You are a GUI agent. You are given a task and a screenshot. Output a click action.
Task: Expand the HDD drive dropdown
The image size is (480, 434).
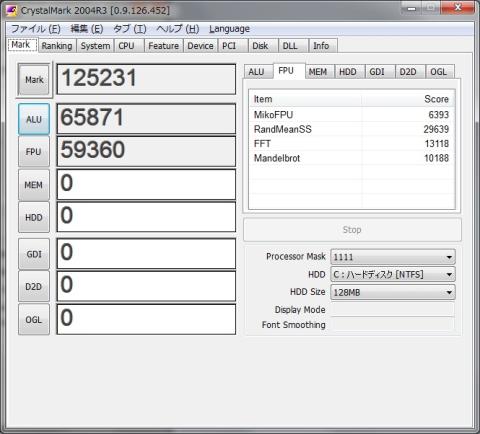tap(393, 274)
